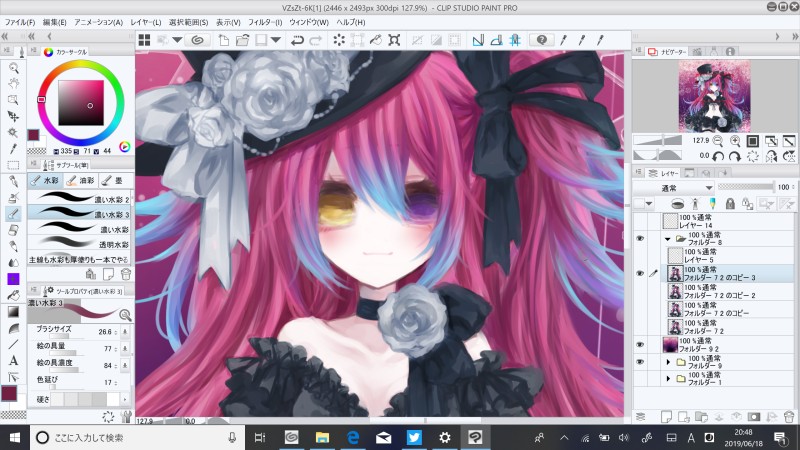Image resolution: width=800 pixels, height=450 pixels.
Task: Select the Gradient tool
Action: click(x=14, y=311)
